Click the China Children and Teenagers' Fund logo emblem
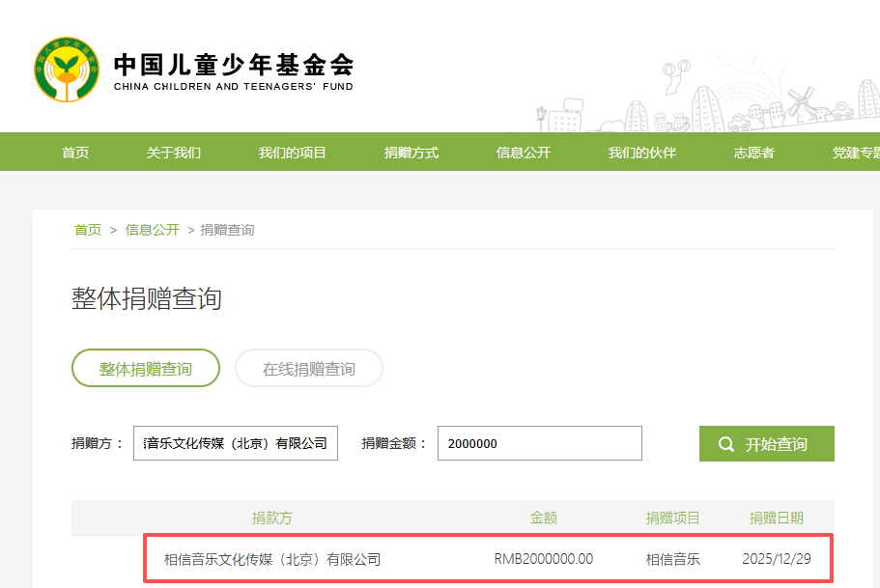 click(x=67, y=70)
